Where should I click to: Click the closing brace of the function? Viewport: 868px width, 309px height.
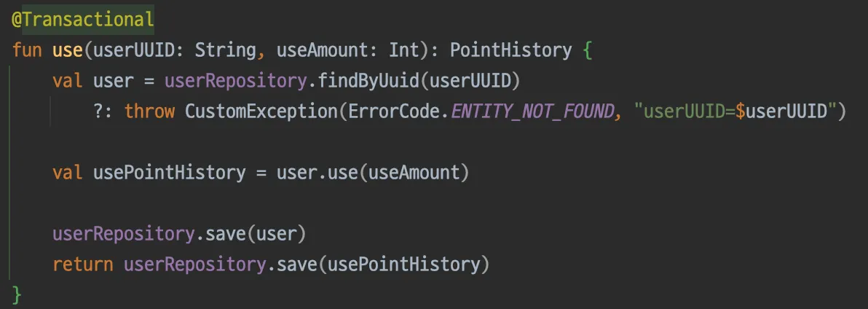[x=17, y=295]
